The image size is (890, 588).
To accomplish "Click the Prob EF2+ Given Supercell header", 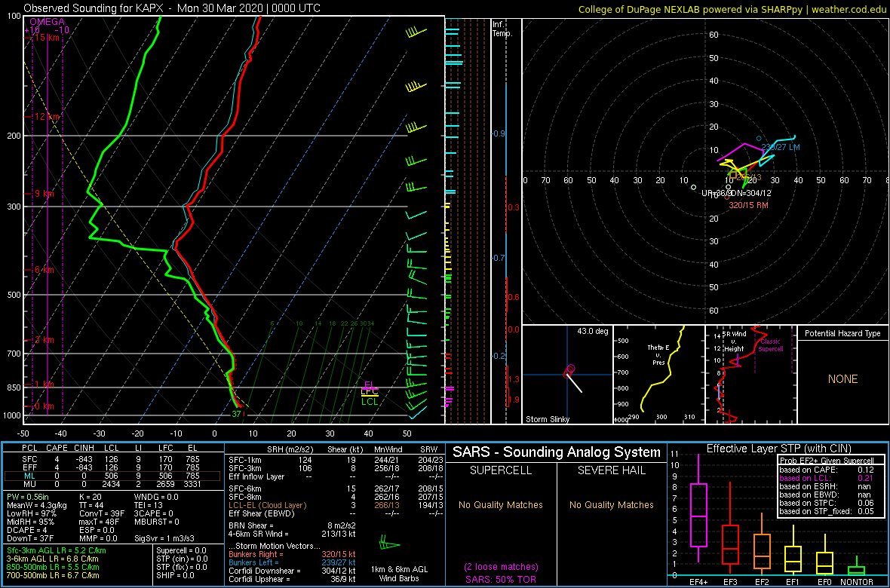I will [828, 461].
